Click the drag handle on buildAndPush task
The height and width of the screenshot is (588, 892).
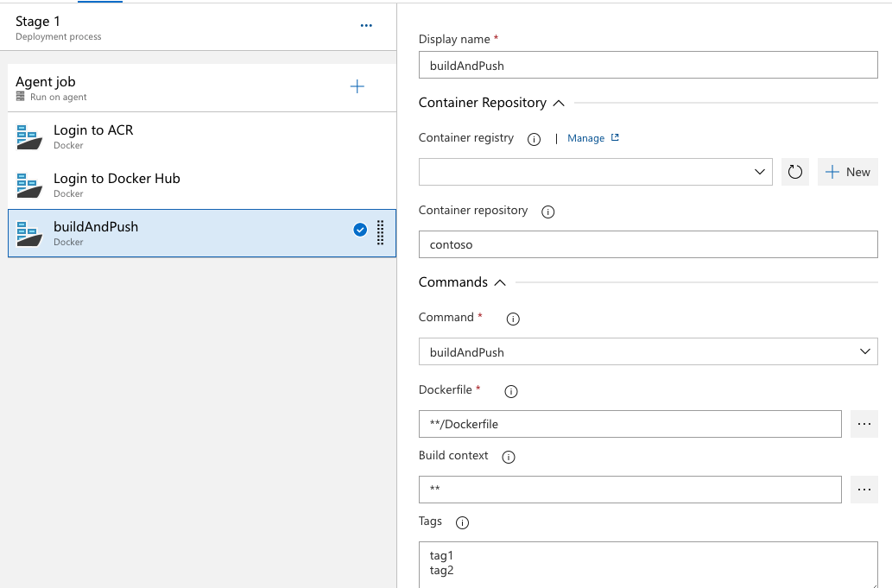point(381,232)
